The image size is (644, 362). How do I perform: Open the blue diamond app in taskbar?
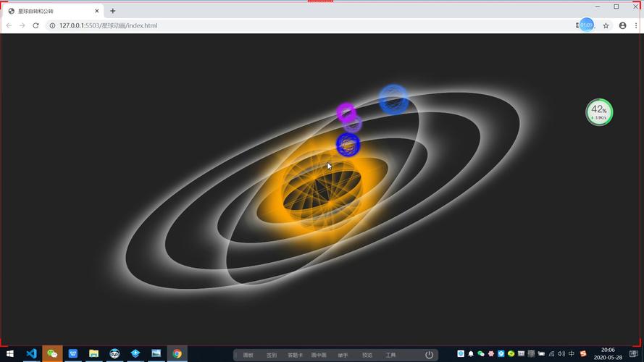tap(135, 354)
